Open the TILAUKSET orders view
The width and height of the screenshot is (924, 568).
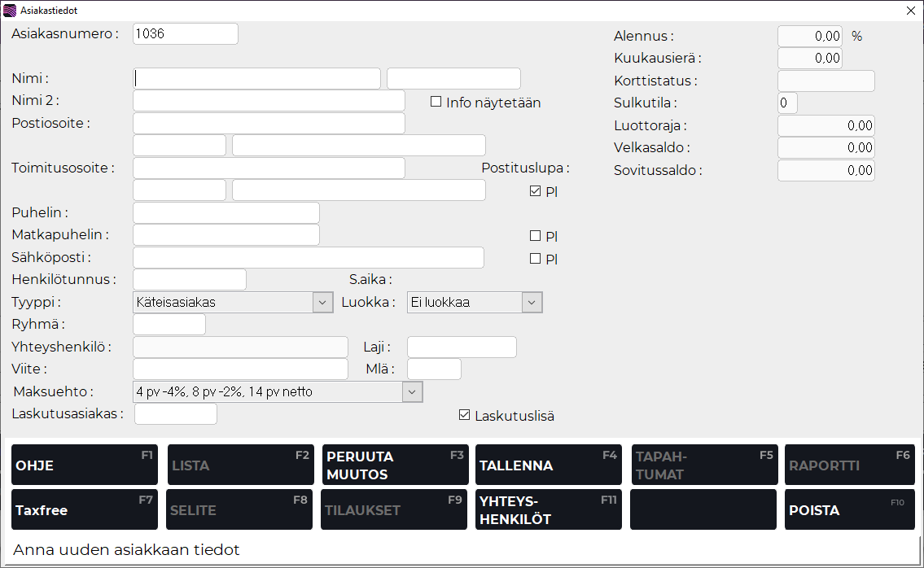[x=393, y=509]
